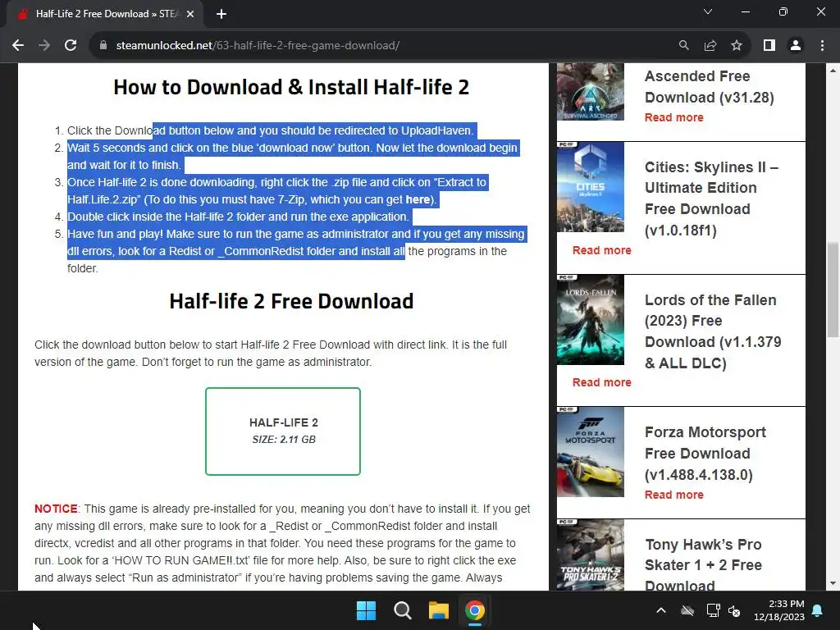
Task: Click the Forza Motorsport cover thumbnail
Action: pyautogui.click(x=591, y=452)
